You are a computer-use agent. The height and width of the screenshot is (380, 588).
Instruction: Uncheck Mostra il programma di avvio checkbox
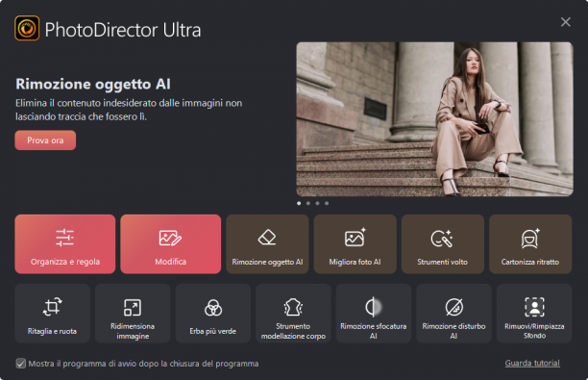pos(20,364)
